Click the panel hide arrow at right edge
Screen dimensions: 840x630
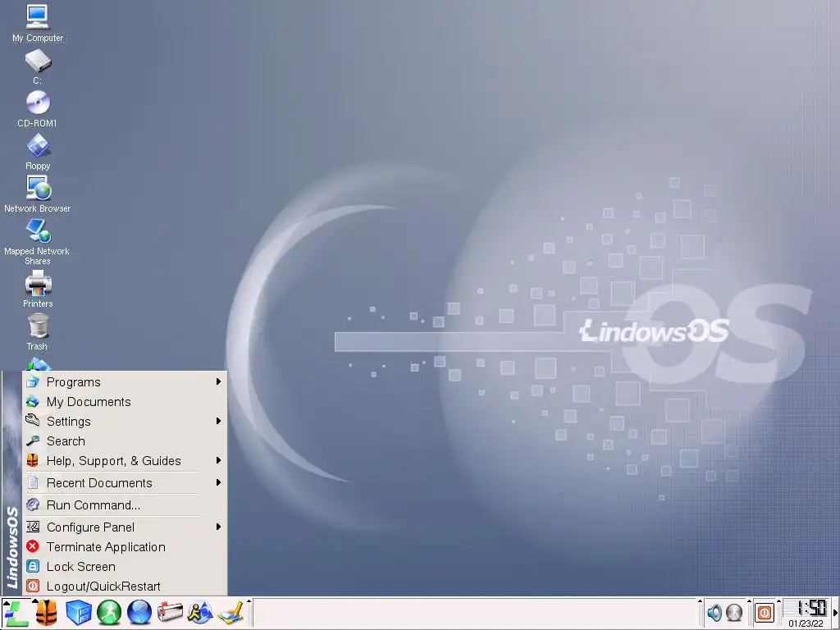(836, 613)
